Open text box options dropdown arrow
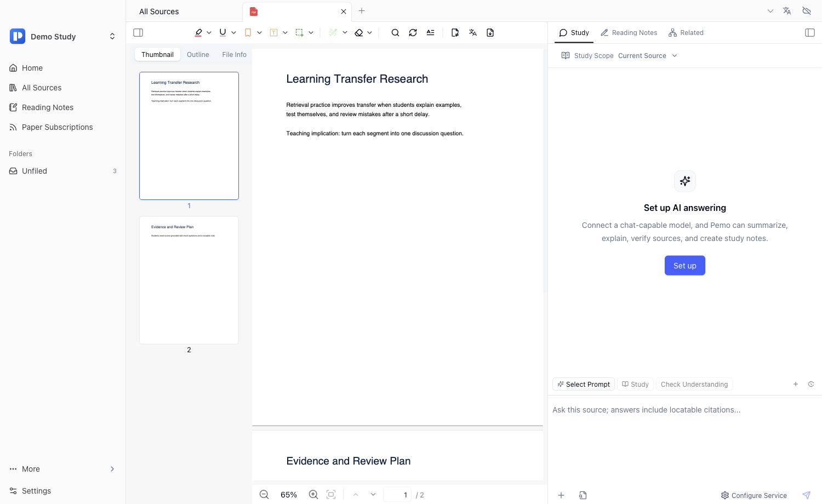Viewport: 822px width, 504px height. (x=285, y=33)
